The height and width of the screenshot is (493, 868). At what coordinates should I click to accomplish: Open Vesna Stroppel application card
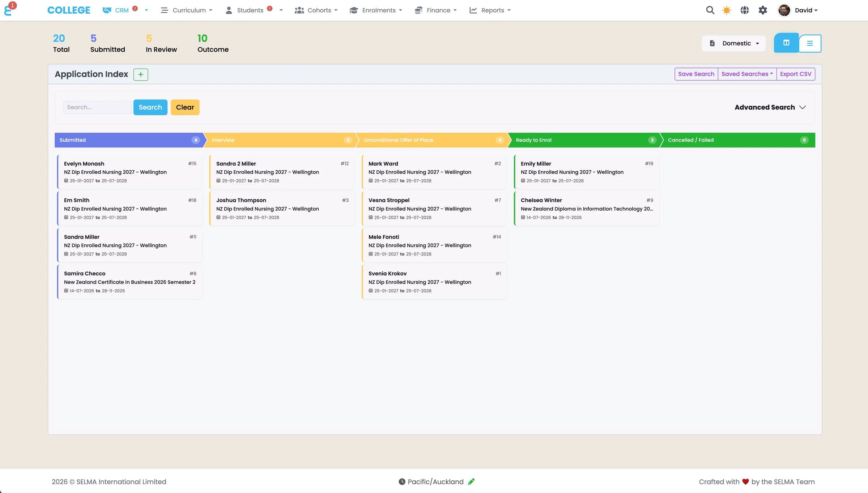pos(434,209)
